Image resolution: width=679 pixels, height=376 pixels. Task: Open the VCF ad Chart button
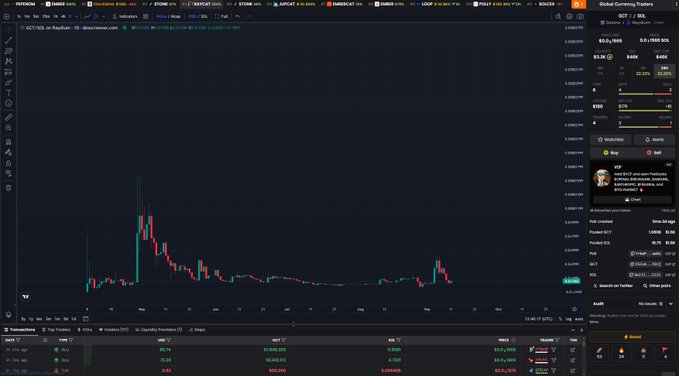coord(632,200)
